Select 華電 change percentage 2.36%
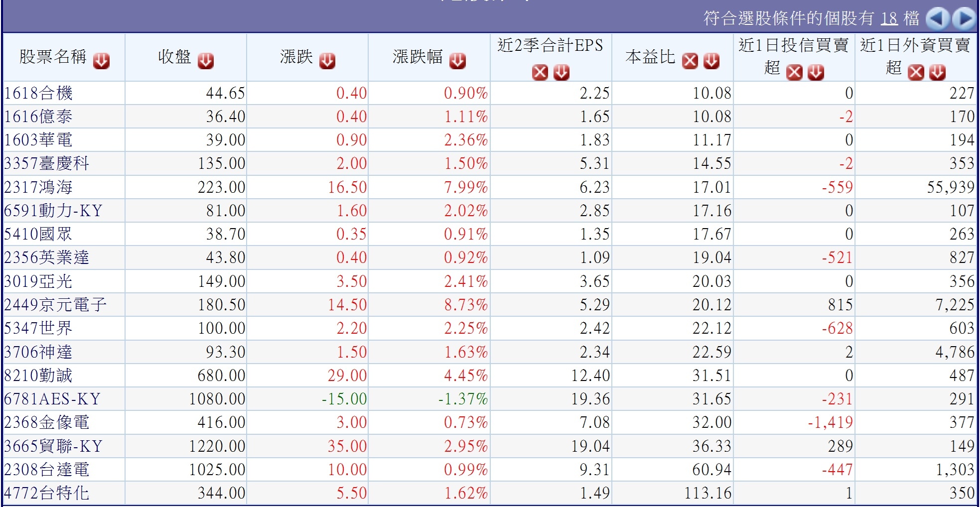Screen dimensions: 980x507 coord(466,140)
